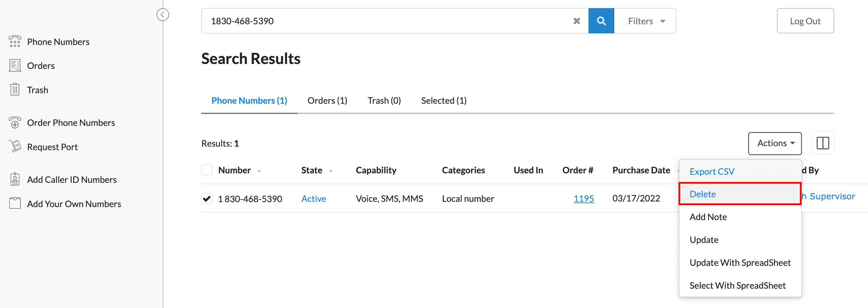Tick the select-all checkbox in table header
The image size is (868, 308).
pyautogui.click(x=207, y=170)
